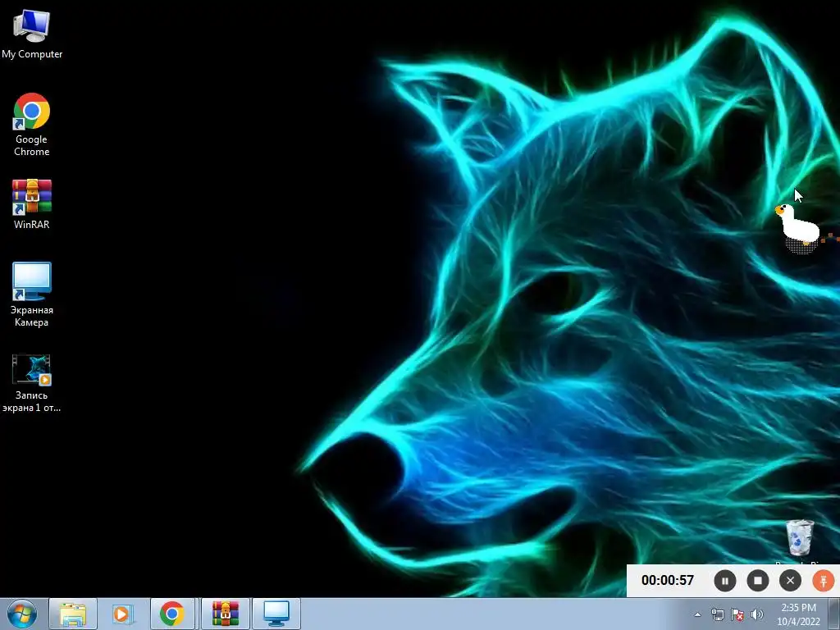The image size is (840, 630).
Task: Click the 00:00:57 recording timer
Action: point(668,580)
